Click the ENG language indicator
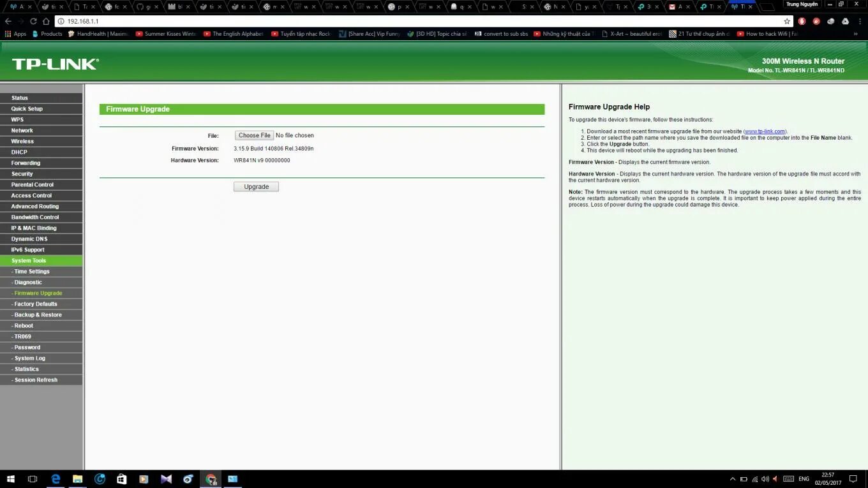The image size is (868, 488). (804, 479)
